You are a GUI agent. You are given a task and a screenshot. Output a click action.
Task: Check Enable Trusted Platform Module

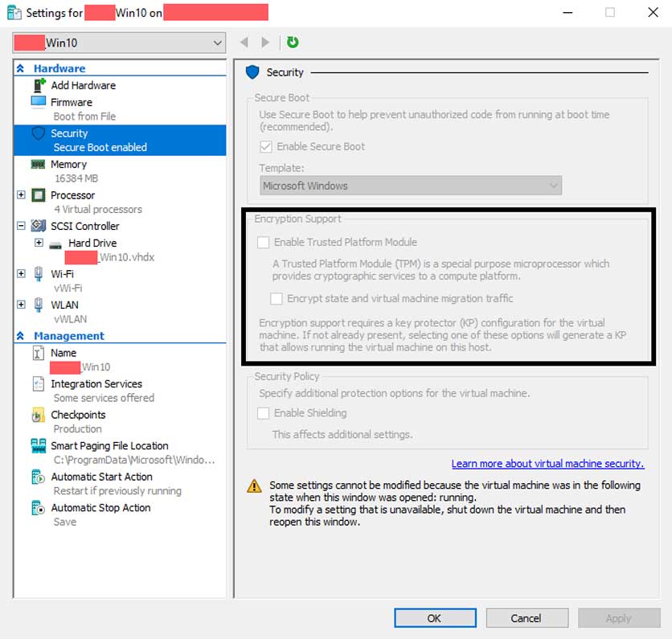(x=263, y=242)
